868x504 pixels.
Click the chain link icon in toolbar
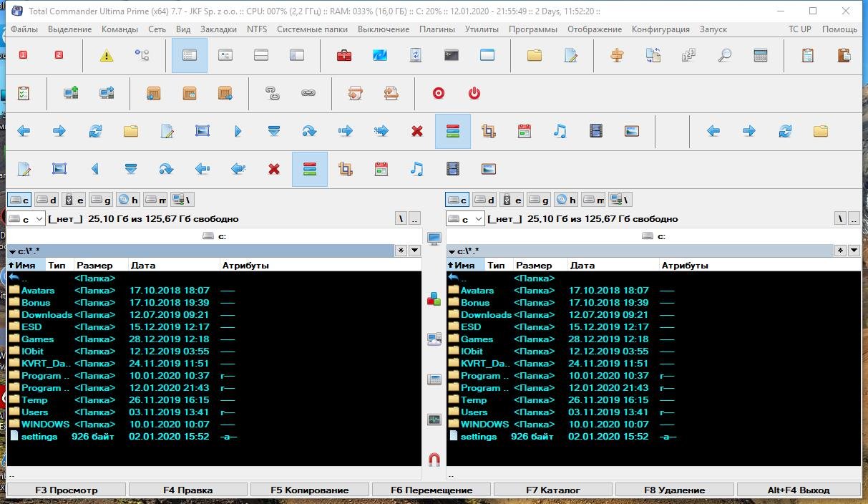click(308, 93)
